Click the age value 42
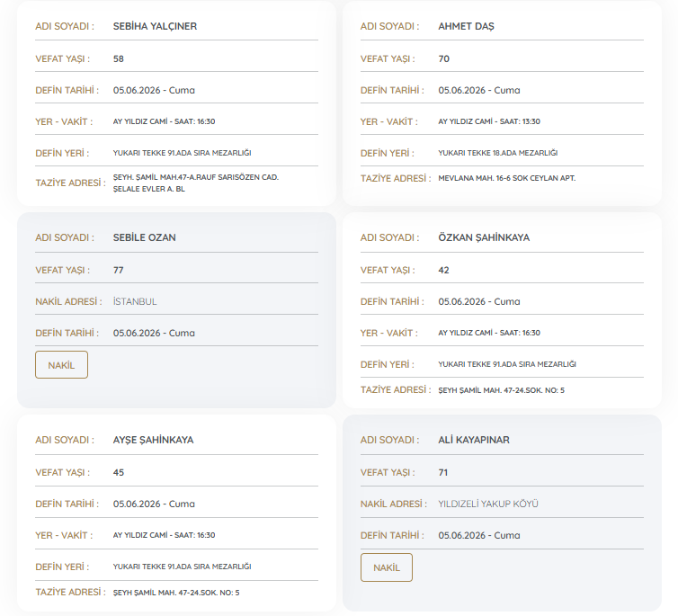Screen dimensions: 678x616 tap(443, 270)
